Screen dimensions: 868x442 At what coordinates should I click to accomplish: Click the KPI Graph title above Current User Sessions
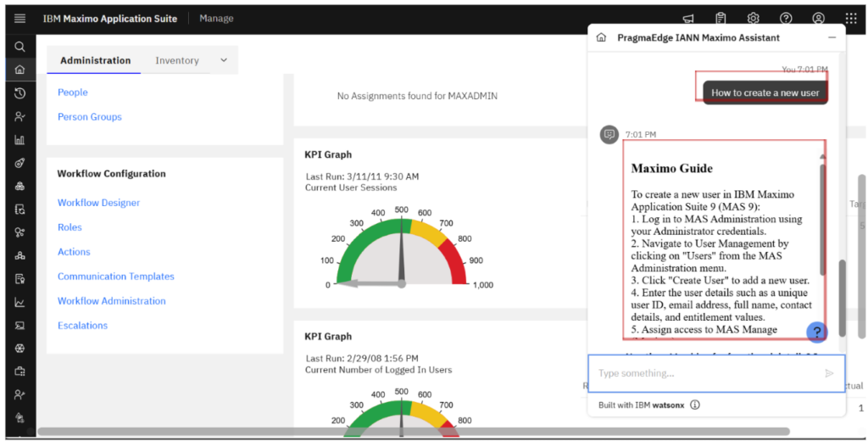point(328,154)
